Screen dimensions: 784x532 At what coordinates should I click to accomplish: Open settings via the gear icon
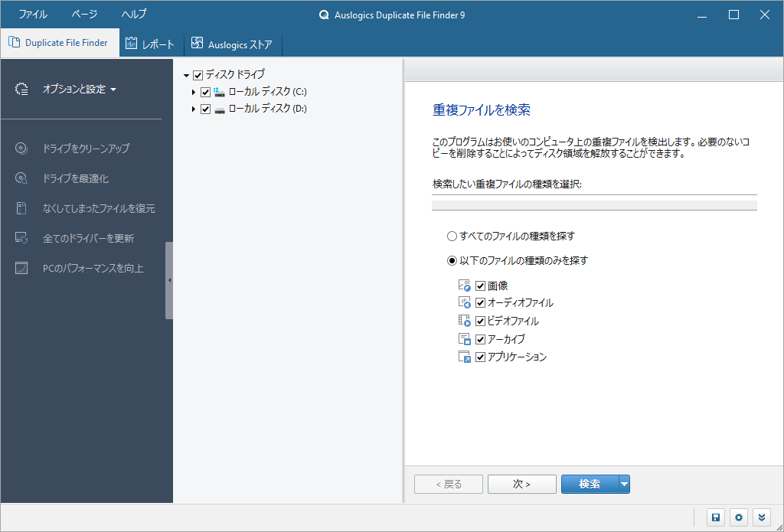(x=738, y=517)
